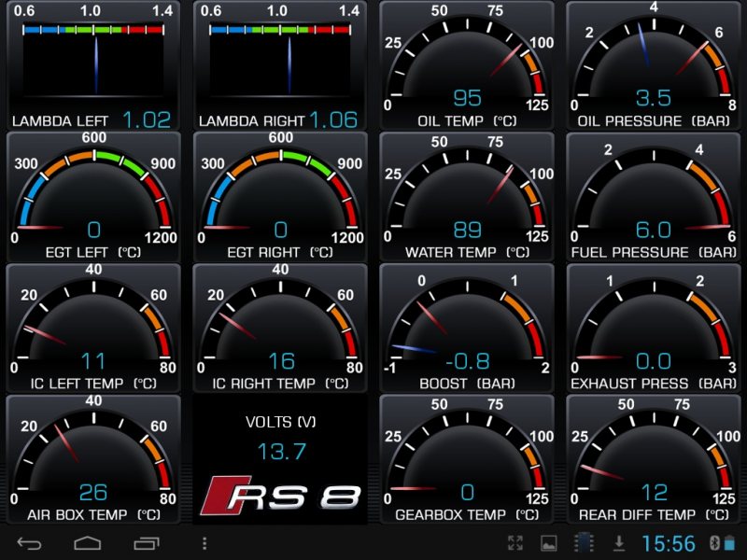Open the recent apps overview
This screenshot has width=747, height=560.
tap(147, 543)
